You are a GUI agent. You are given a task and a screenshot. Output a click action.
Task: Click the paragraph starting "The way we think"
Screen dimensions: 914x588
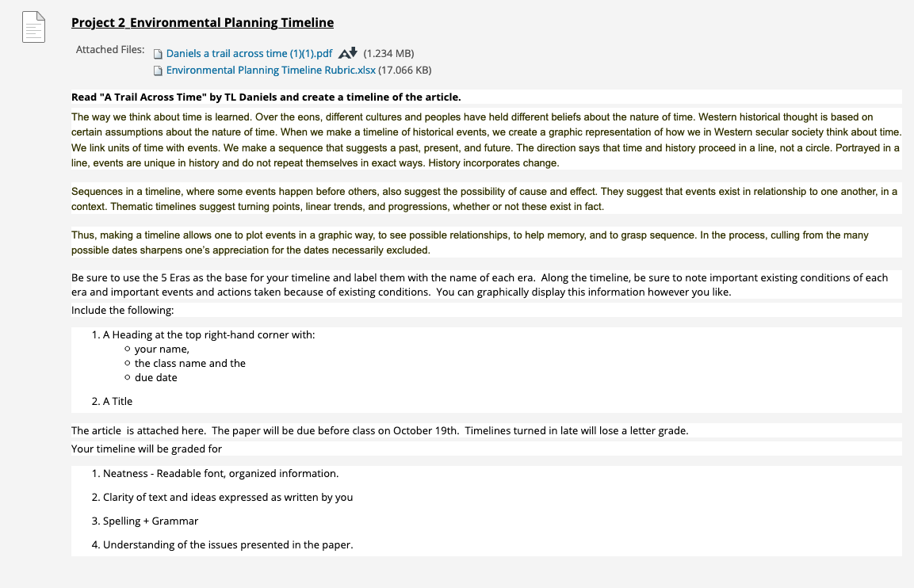[486, 139]
